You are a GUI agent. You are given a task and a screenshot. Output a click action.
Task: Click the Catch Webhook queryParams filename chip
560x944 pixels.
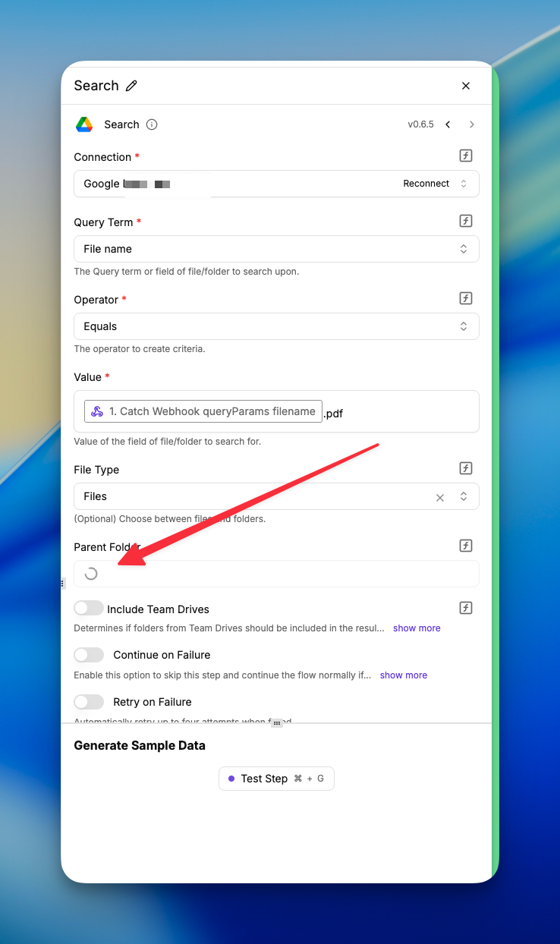click(203, 411)
